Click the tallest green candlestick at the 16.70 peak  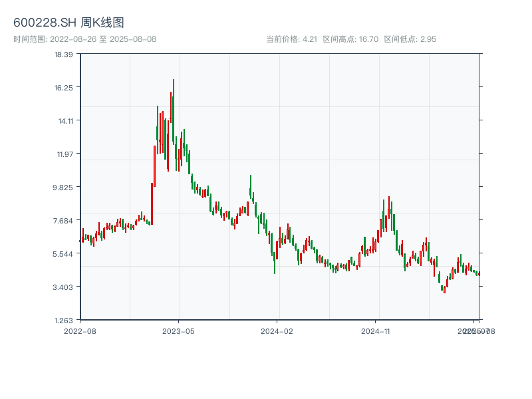[x=174, y=112]
